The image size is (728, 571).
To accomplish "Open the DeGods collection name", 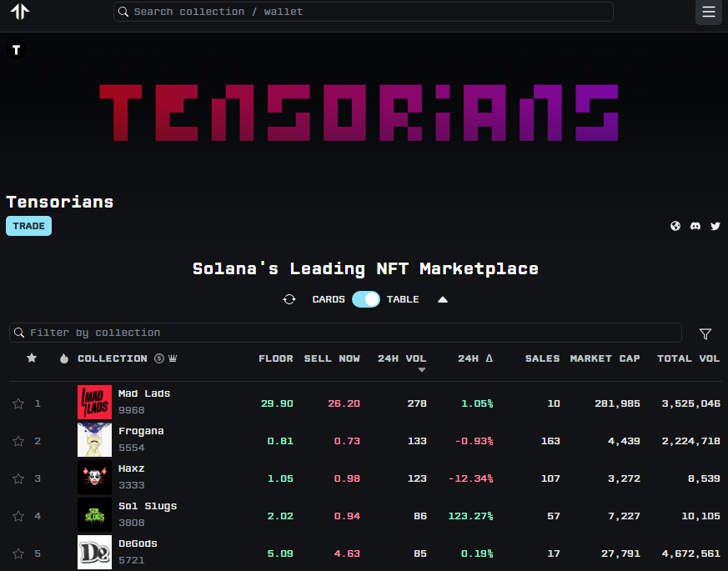I will [138, 543].
